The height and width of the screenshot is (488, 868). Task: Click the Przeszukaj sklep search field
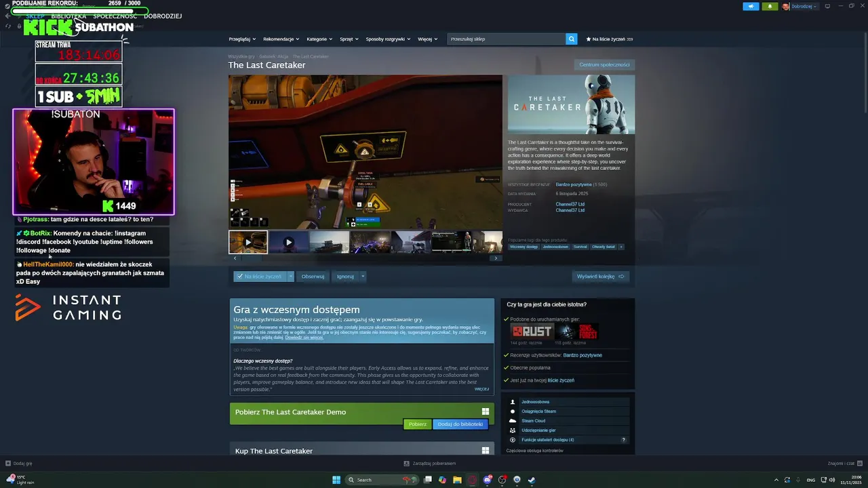[507, 39]
